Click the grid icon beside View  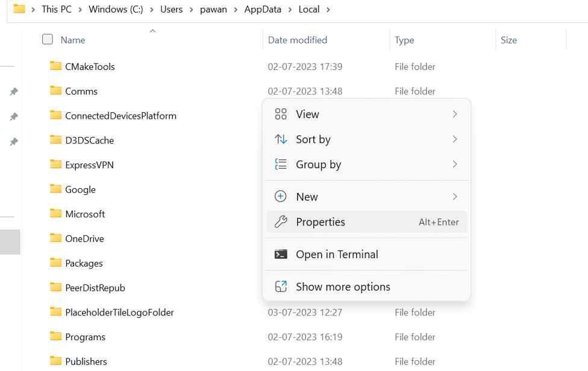[x=281, y=115]
